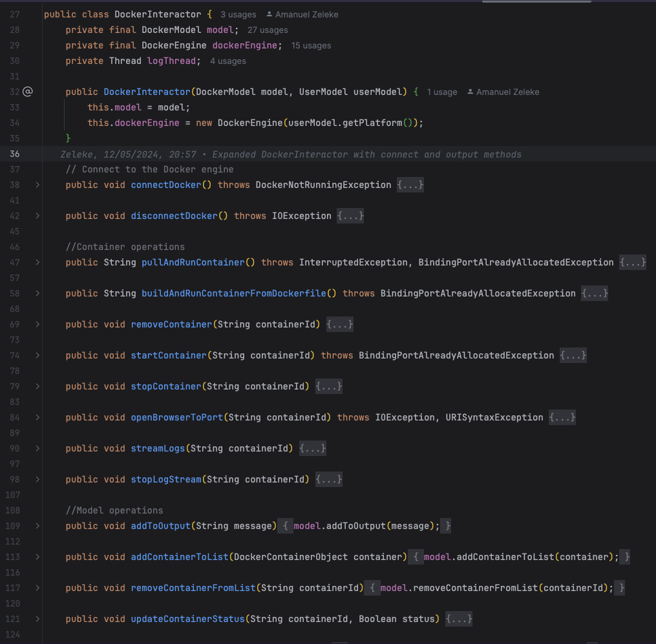Click {...} after URISyntaxException
The height and width of the screenshot is (644, 656).
pyautogui.click(x=562, y=417)
